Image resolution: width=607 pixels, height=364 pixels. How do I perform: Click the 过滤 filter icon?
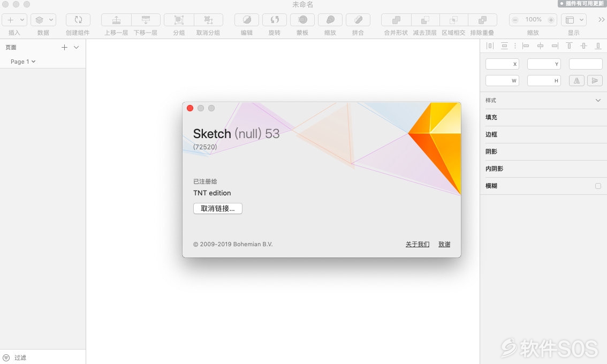click(6, 358)
